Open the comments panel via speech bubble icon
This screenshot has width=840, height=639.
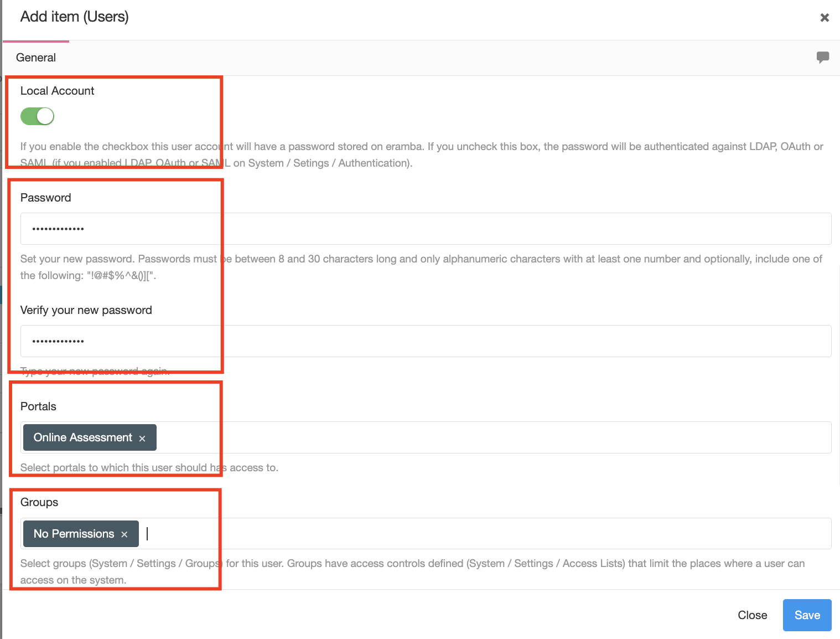[x=823, y=57]
